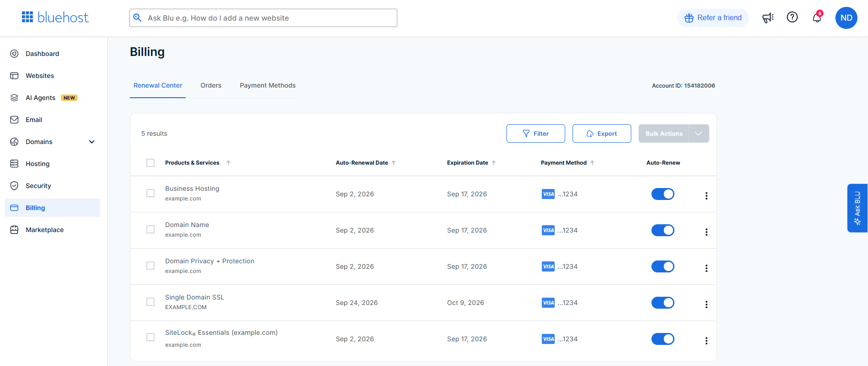
Task: Open the notifications bell icon
Action: coord(817,18)
